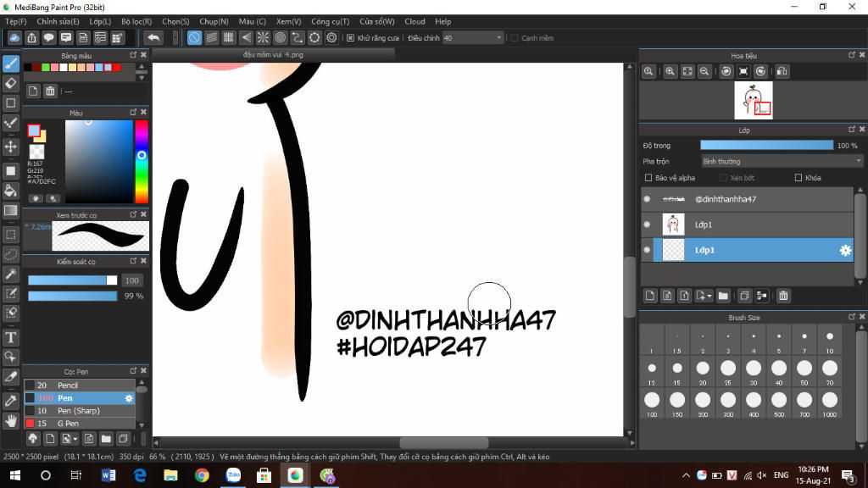
Task: Select the Lasso selection tool
Action: pyautogui.click(x=11, y=254)
